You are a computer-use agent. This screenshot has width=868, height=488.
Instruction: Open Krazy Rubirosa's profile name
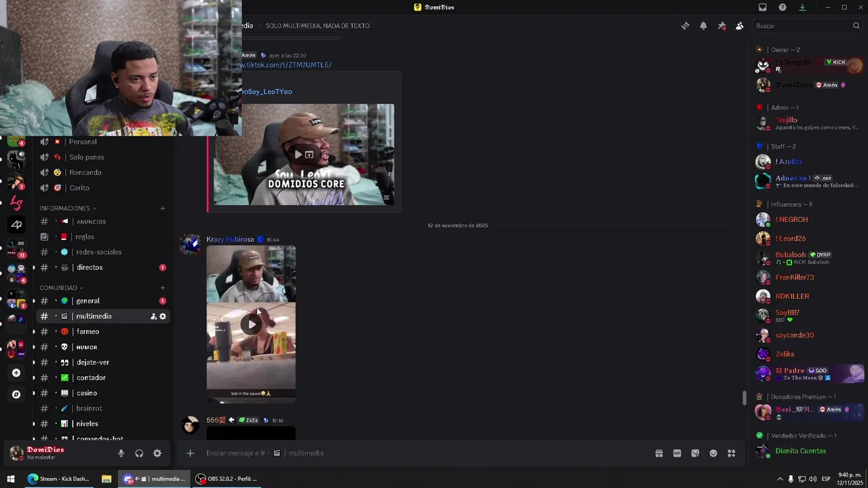pyautogui.click(x=230, y=239)
